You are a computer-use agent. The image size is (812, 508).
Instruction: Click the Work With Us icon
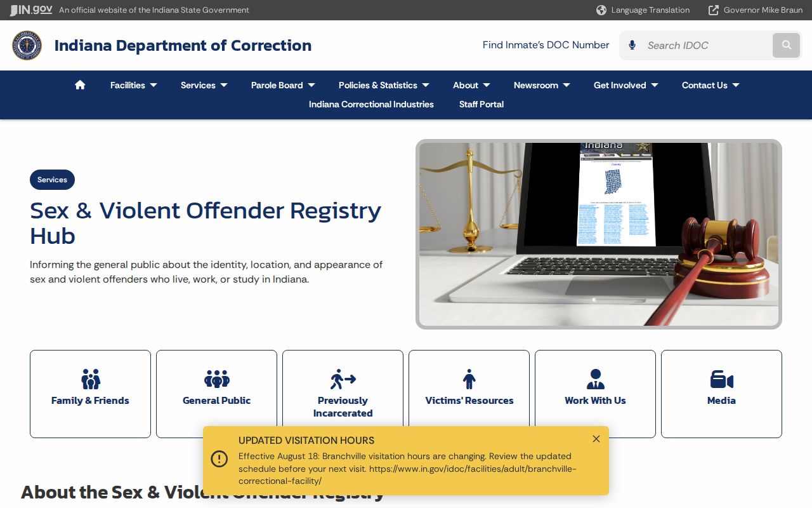pos(596,380)
